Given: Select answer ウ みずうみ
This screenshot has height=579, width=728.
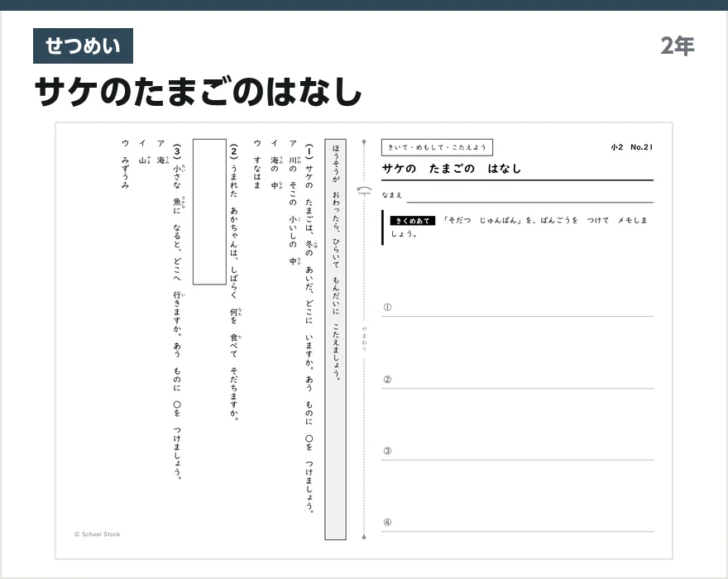Looking at the screenshot, I should point(126,165).
